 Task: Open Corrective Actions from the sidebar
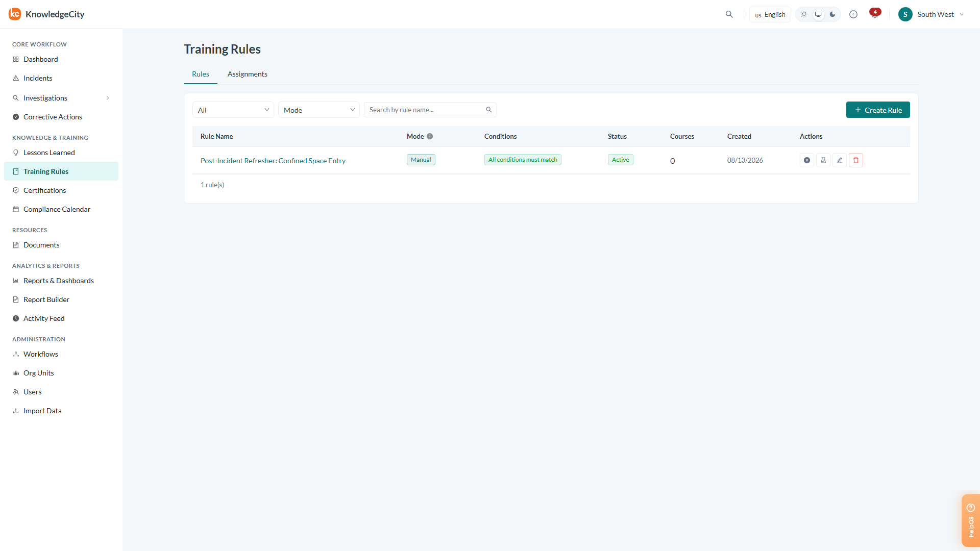tap(61, 117)
